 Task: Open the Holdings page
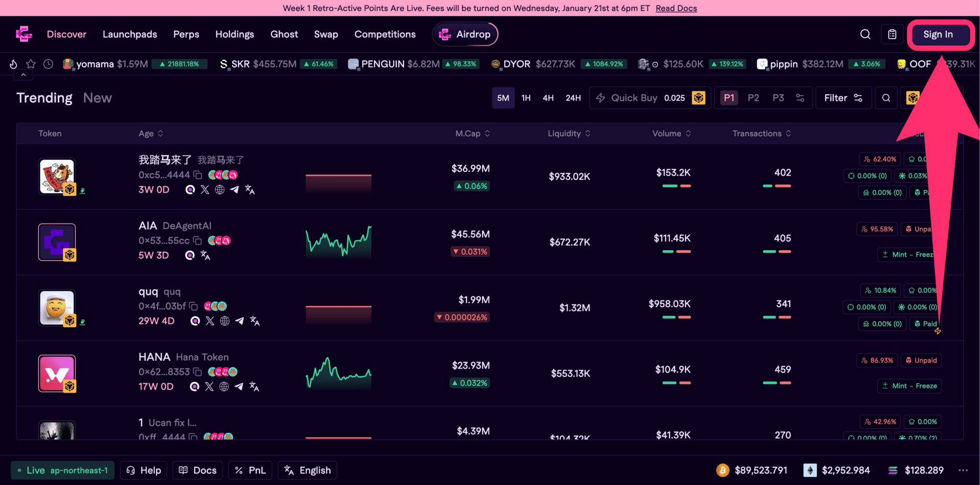pos(235,34)
